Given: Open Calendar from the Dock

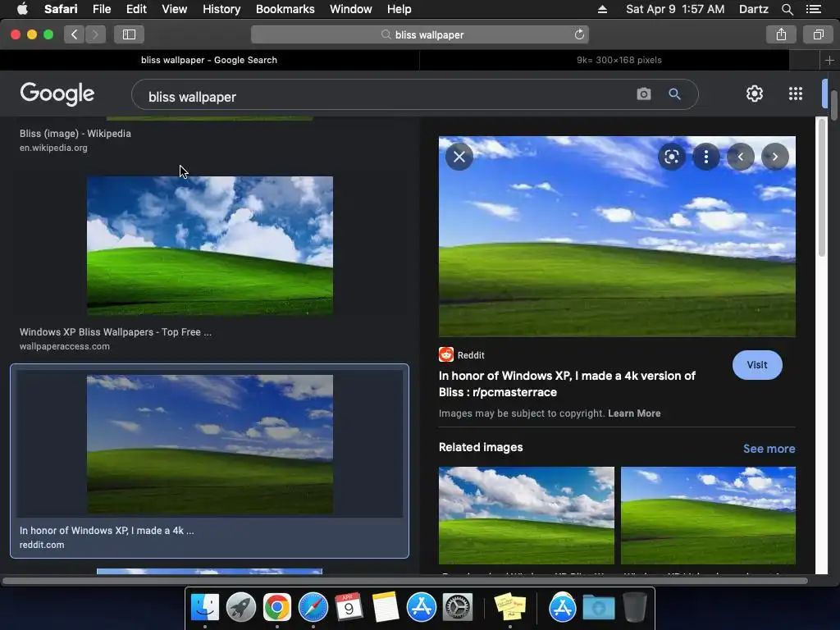Looking at the screenshot, I should (x=349, y=607).
